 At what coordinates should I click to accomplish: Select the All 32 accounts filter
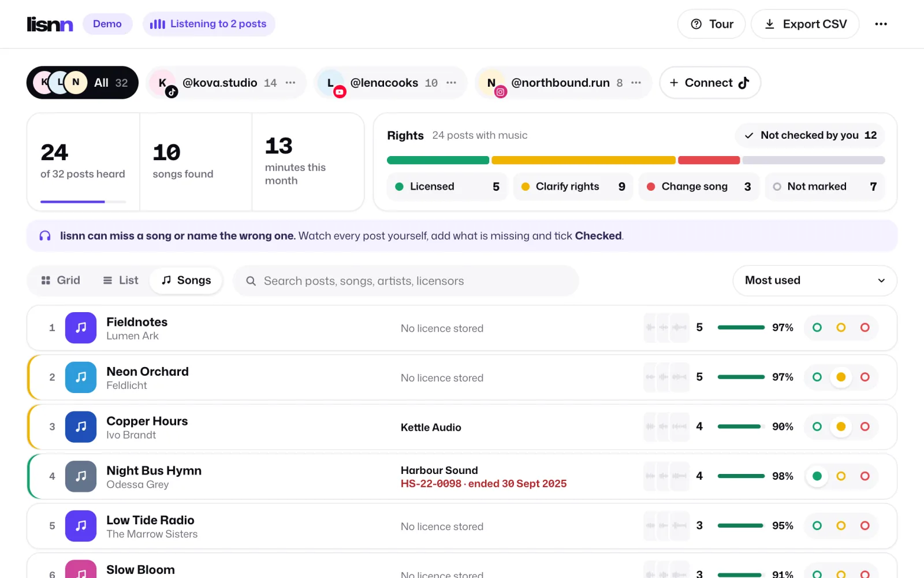coord(83,83)
